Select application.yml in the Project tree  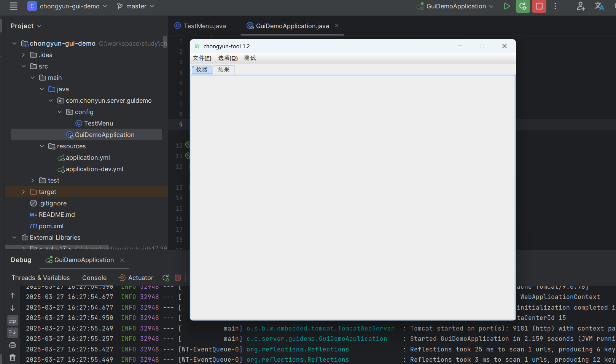coord(88,157)
